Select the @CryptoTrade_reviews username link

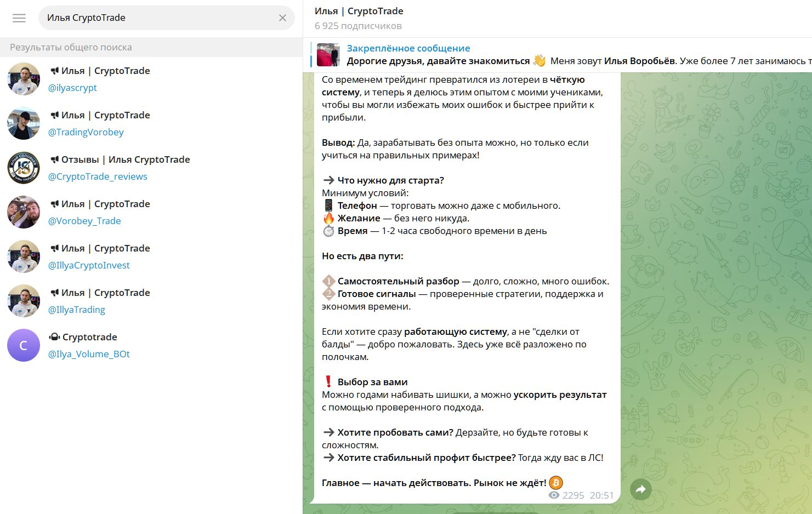click(98, 176)
